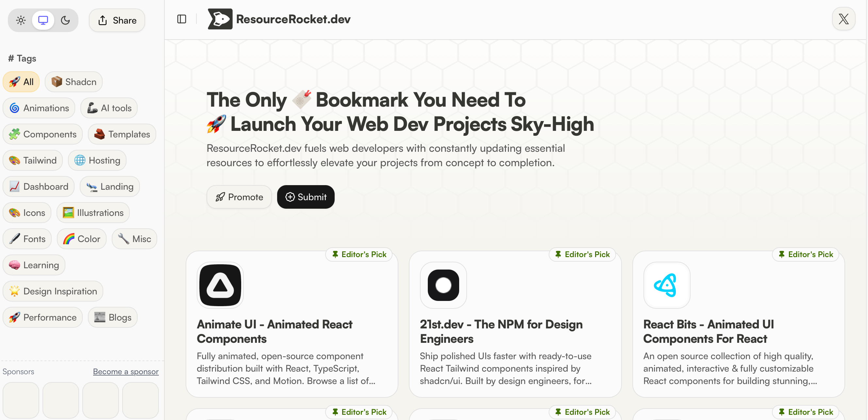This screenshot has height=420, width=868.
Task: Click the ResourceRocket rocket logo
Action: coord(220,19)
